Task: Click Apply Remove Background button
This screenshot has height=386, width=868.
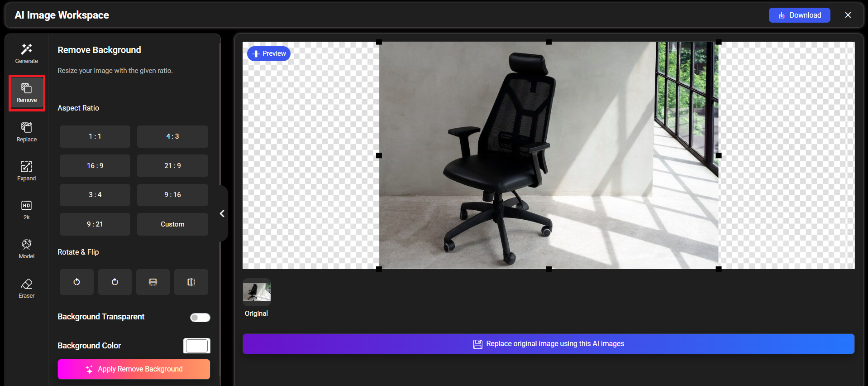Action: pos(134,369)
